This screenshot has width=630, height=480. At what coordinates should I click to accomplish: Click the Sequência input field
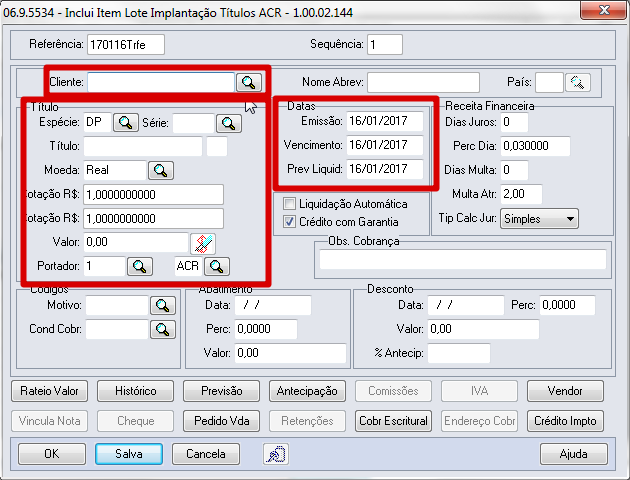(x=385, y=44)
